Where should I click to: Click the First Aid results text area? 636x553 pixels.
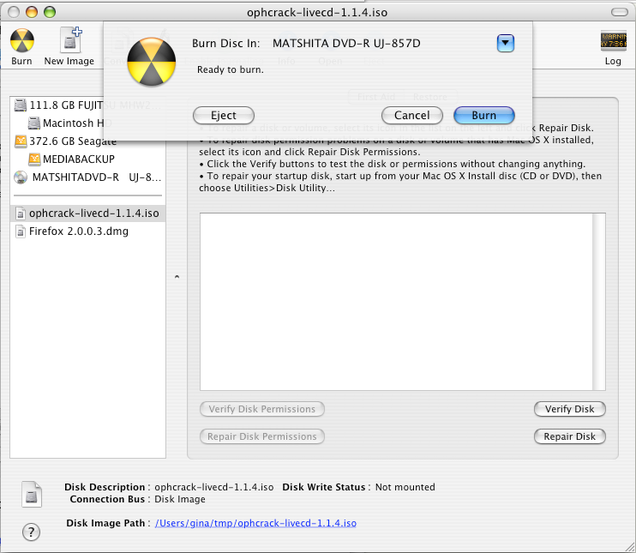[396, 301]
